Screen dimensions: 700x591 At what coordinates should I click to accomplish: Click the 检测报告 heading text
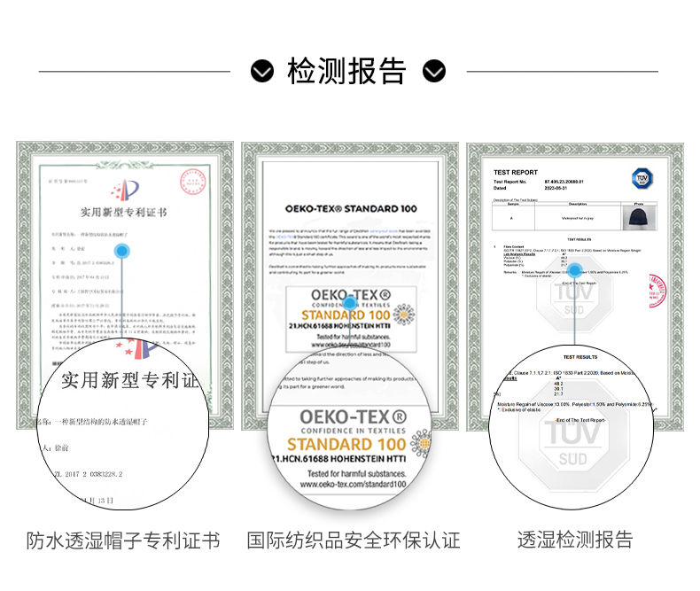(x=346, y=71)
